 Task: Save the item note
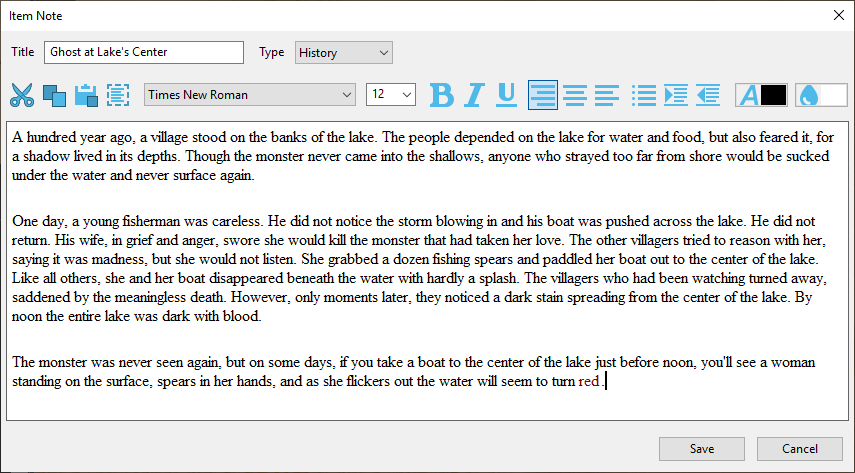point(702,449)
